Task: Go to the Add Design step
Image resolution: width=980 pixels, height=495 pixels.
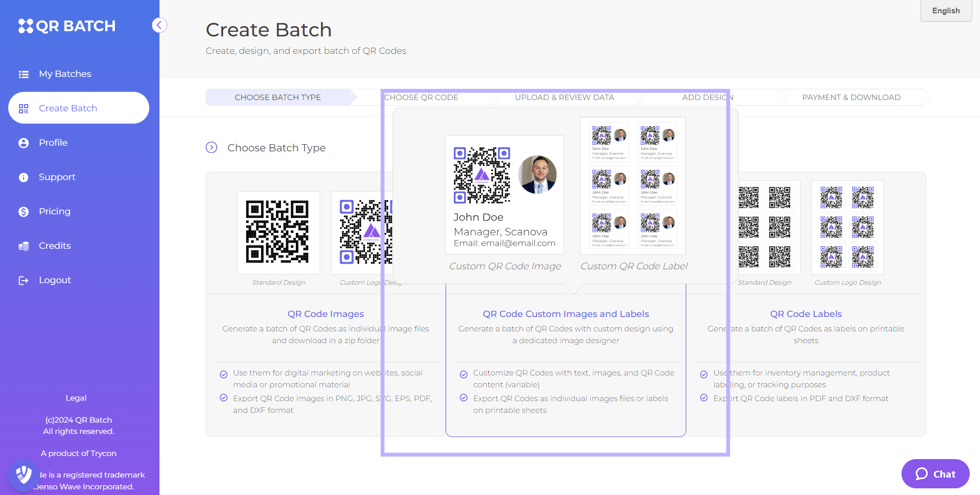Action: (x=708, y=97)
